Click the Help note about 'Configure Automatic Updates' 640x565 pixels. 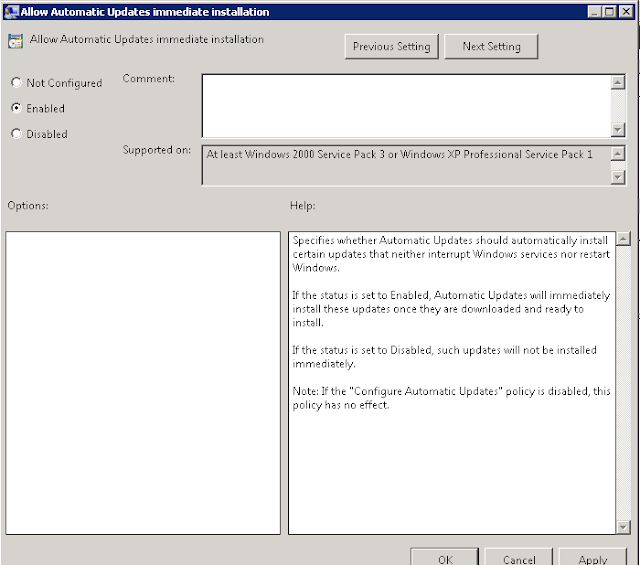[451, 398]
